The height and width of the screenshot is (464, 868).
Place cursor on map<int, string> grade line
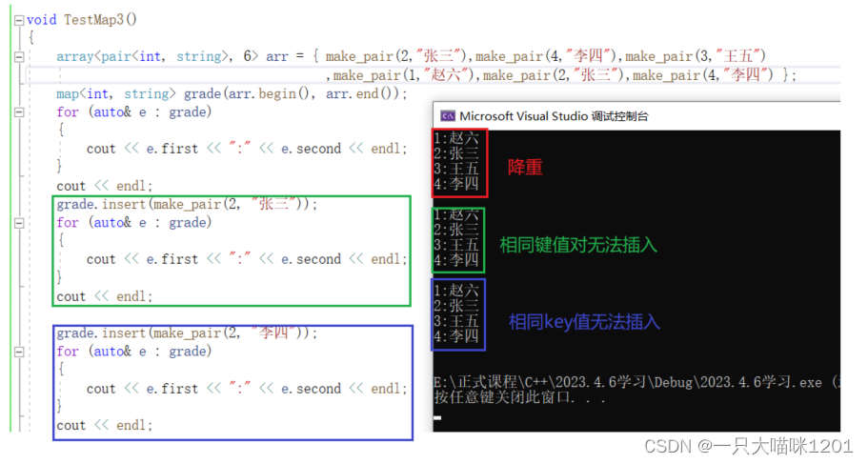[x=231, y=93]
